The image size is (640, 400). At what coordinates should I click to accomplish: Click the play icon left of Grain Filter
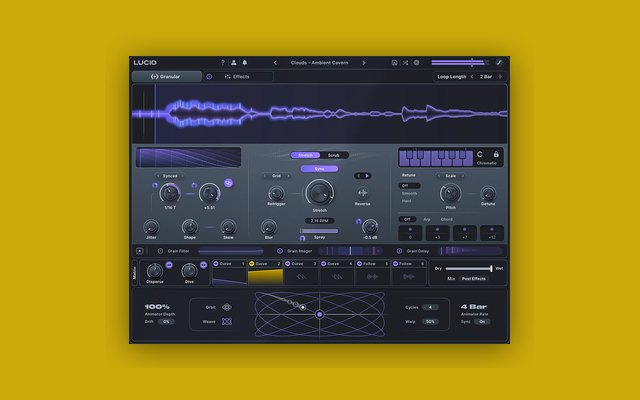pos(140,251)
